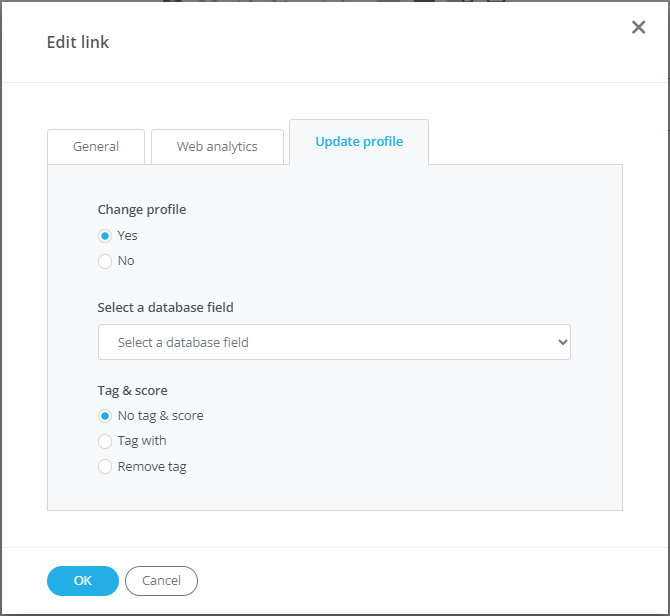Click the 'Tag with' option label text
This screenshot has width=670, height=616.
pyautogui.click(x=142, y=441)
